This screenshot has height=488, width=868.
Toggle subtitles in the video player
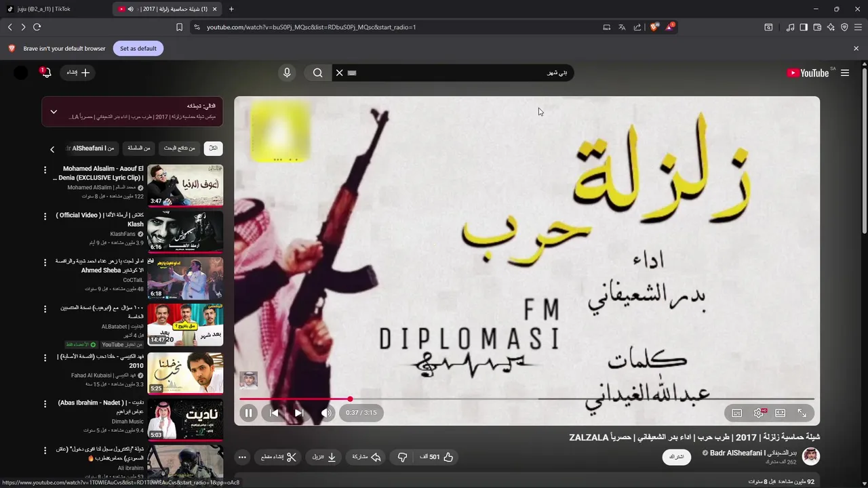pos(737,413)
